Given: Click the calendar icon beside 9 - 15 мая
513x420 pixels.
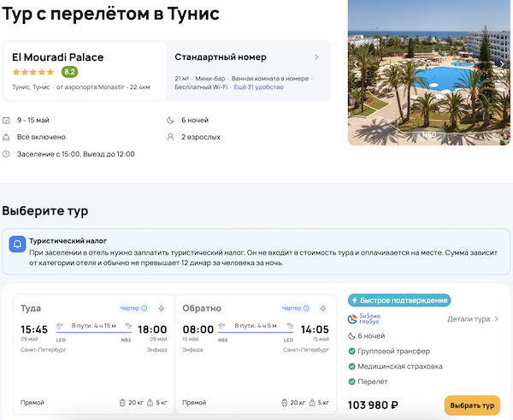Looking at the screenshot, I should 7,121.
